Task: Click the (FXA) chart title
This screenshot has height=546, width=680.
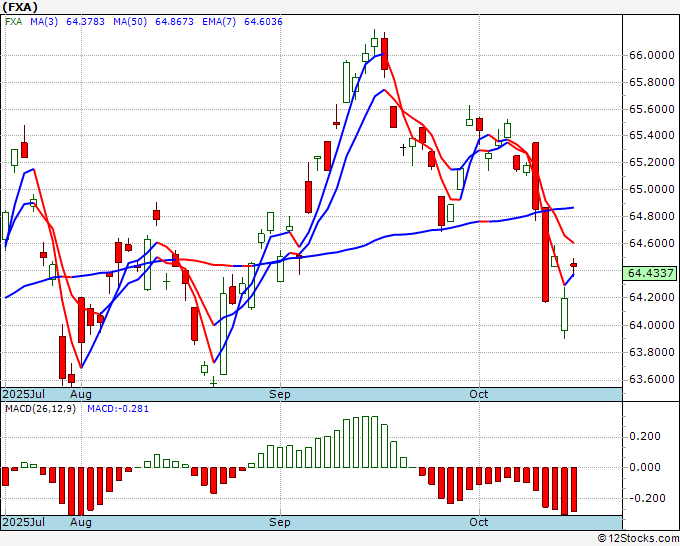Action: point(20,7)
